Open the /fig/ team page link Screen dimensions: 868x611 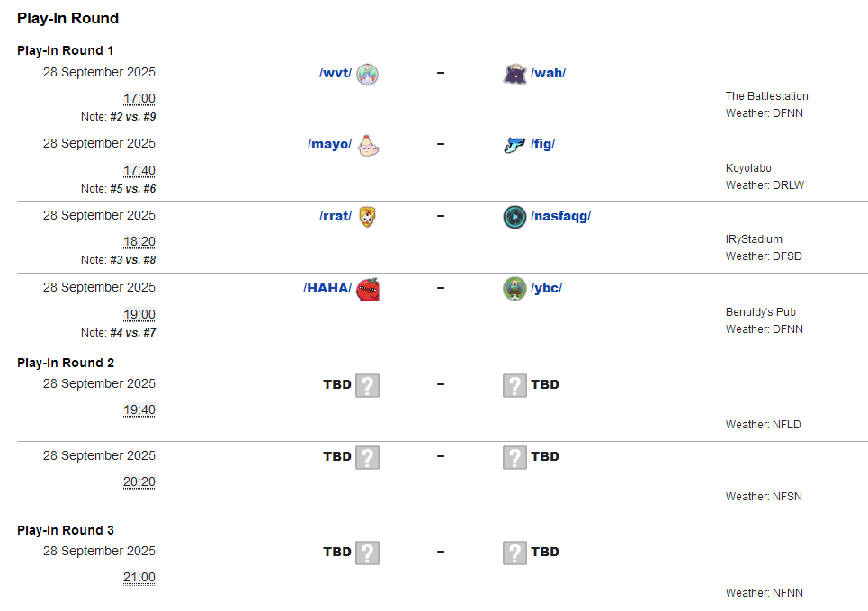pos(542,144)
